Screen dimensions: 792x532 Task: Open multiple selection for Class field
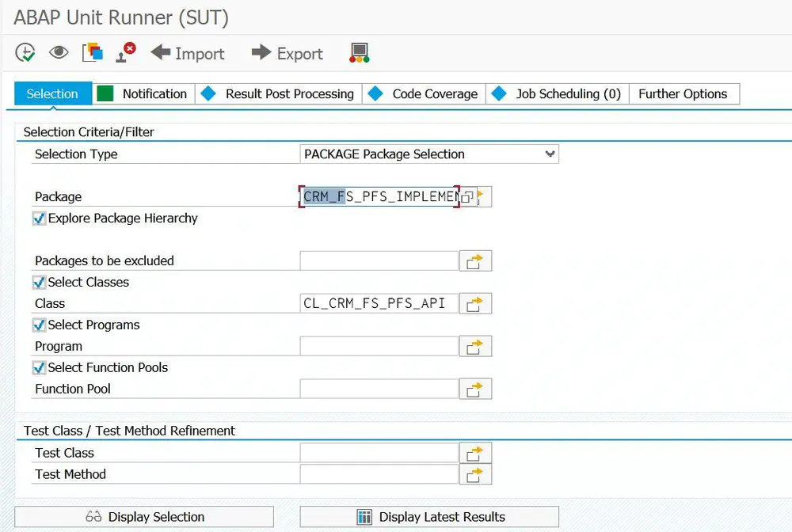475,303
